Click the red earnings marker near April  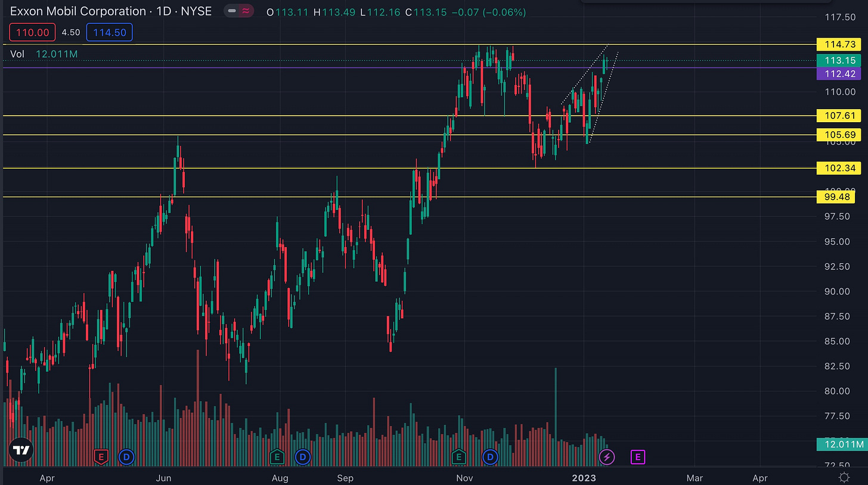click(101, 457)
